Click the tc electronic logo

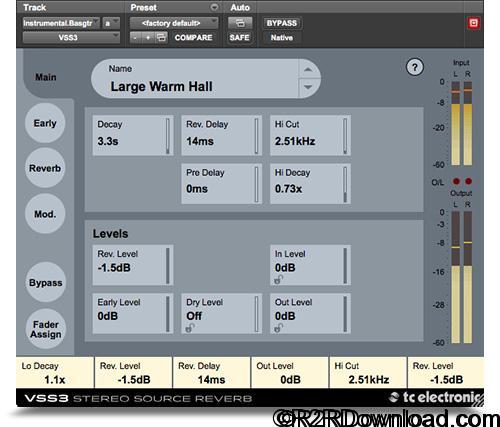tap(436, 397)
